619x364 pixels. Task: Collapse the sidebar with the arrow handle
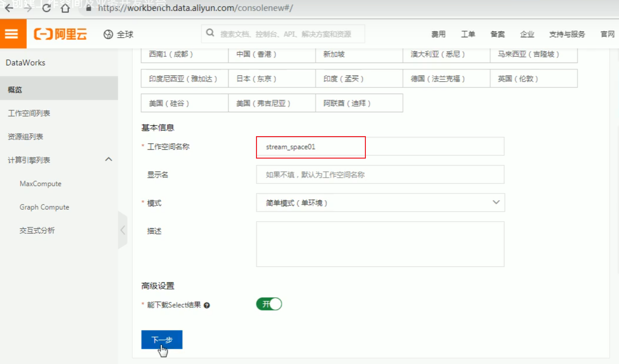[x=123, y=230]
